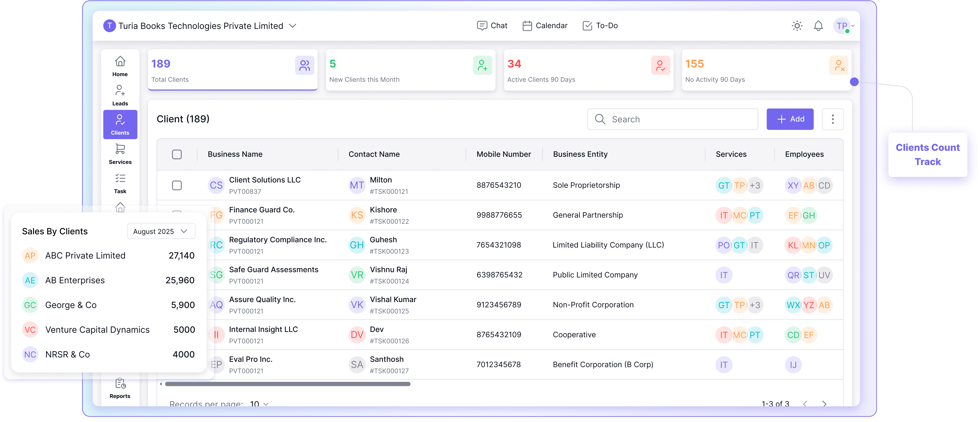980x422 pixels.
Task: Expand the company name dropdown
Action: pyautogui.click(x=292, y=25)
